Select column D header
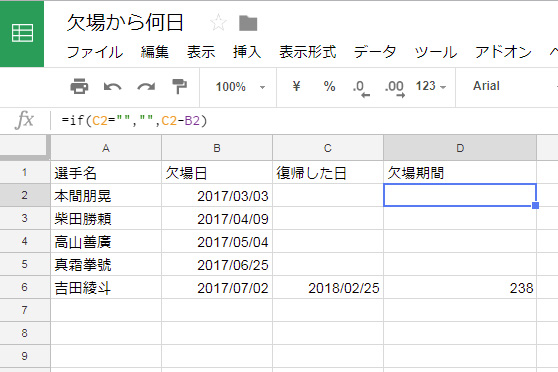This screenshot has width=558, height=372. tap(460, 148)
